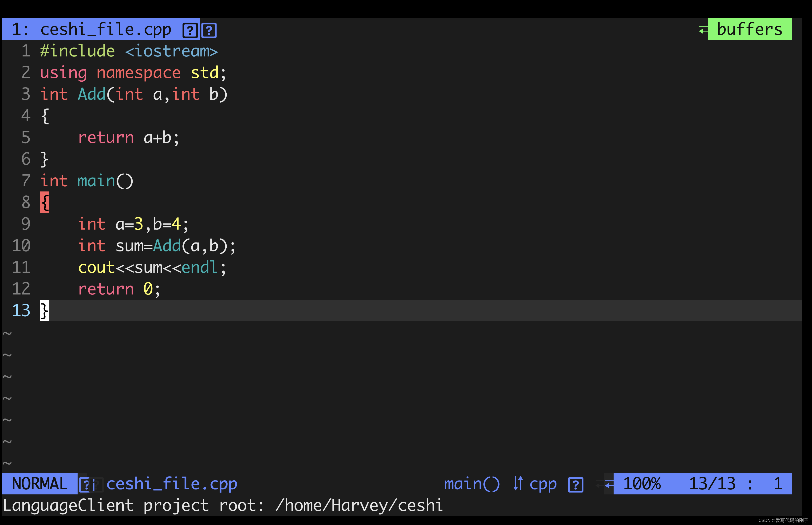This screenshot has width=812, height=525.
Task: Click the file format arrows icon beside cpp
Action: pos(518,483)
